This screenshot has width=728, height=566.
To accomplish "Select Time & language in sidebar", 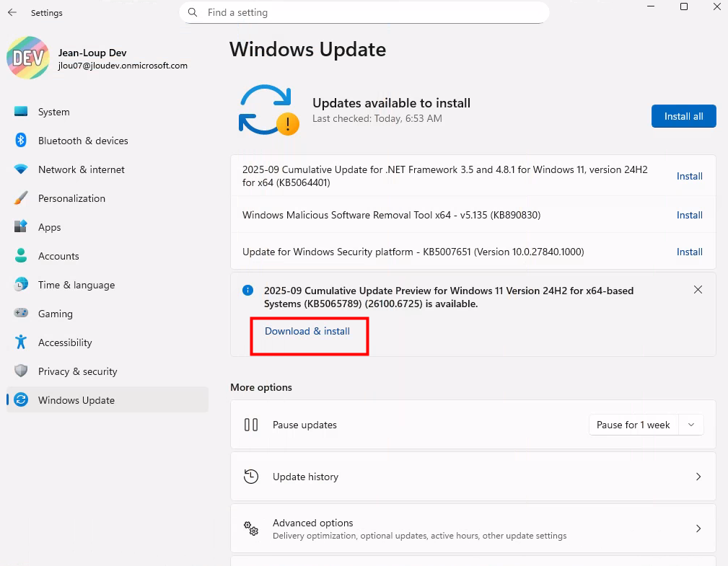I will (76, 285).
